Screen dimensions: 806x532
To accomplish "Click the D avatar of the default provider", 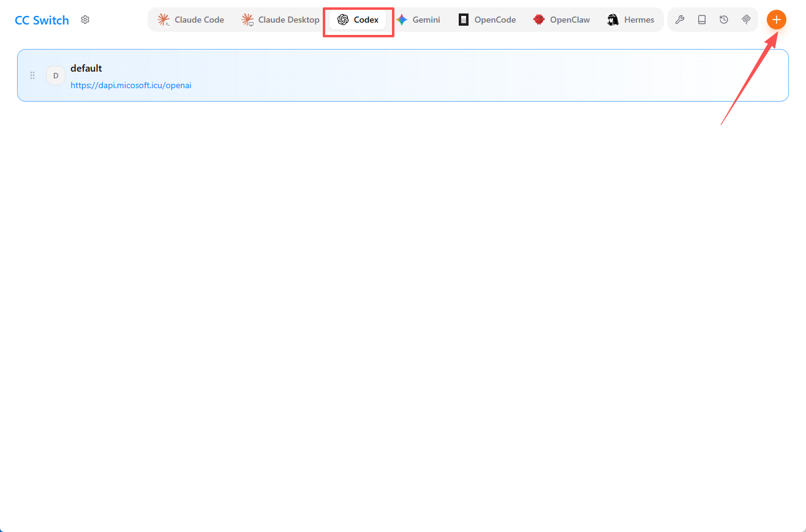I will click(56, 75).
